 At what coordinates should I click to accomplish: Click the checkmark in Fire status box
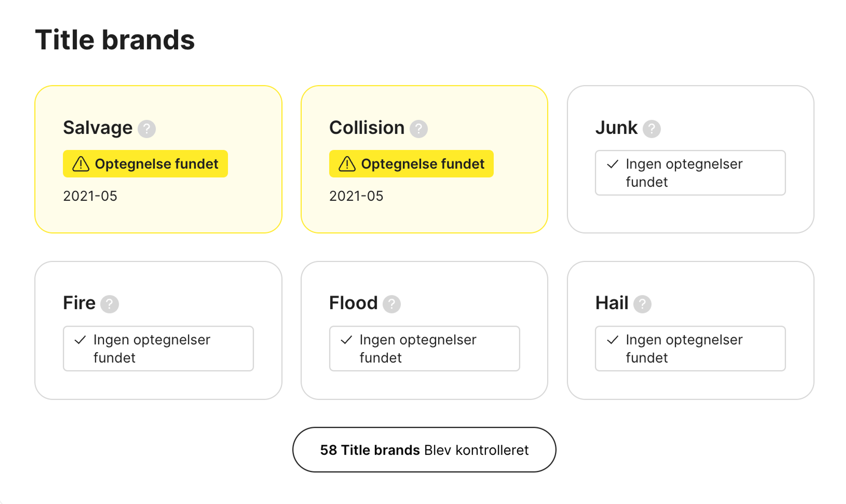click(x=80, y=340)
